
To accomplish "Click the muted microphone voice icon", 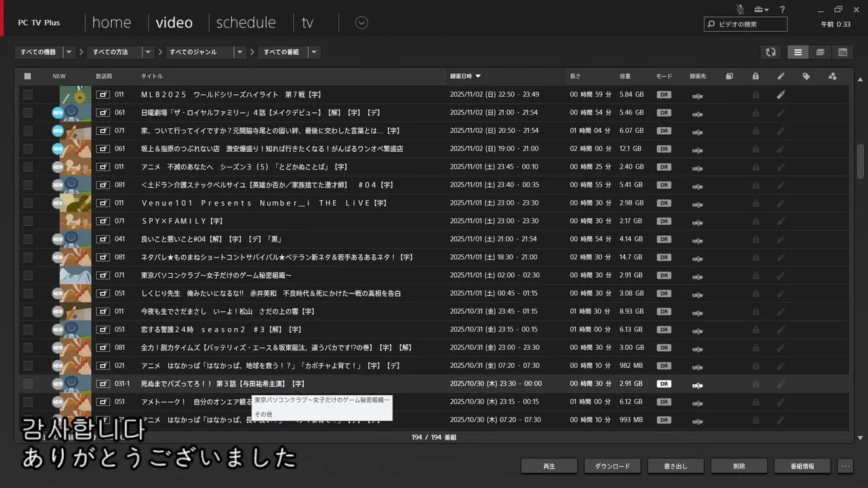I will tap(741, 9).
